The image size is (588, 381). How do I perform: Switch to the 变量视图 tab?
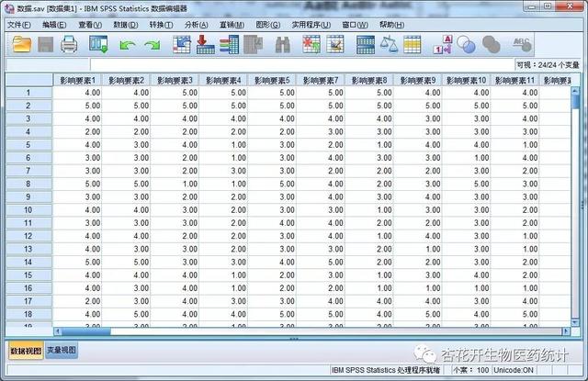tap(62, 350)
